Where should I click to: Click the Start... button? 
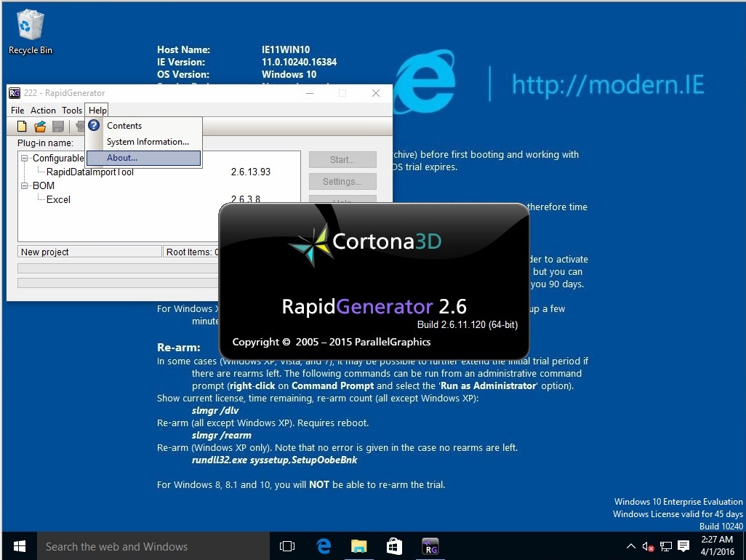pos(342,160)
